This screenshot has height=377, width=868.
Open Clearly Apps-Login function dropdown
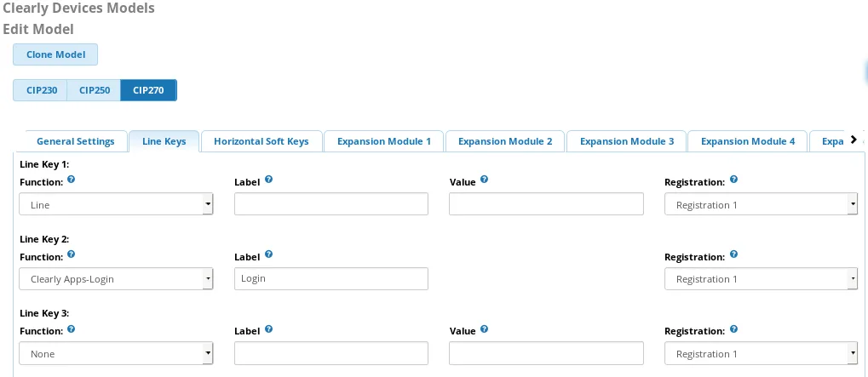point(116,278)
